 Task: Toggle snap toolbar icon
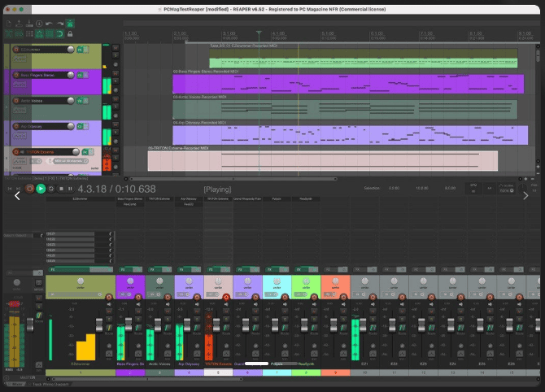[x=59, y=33]
